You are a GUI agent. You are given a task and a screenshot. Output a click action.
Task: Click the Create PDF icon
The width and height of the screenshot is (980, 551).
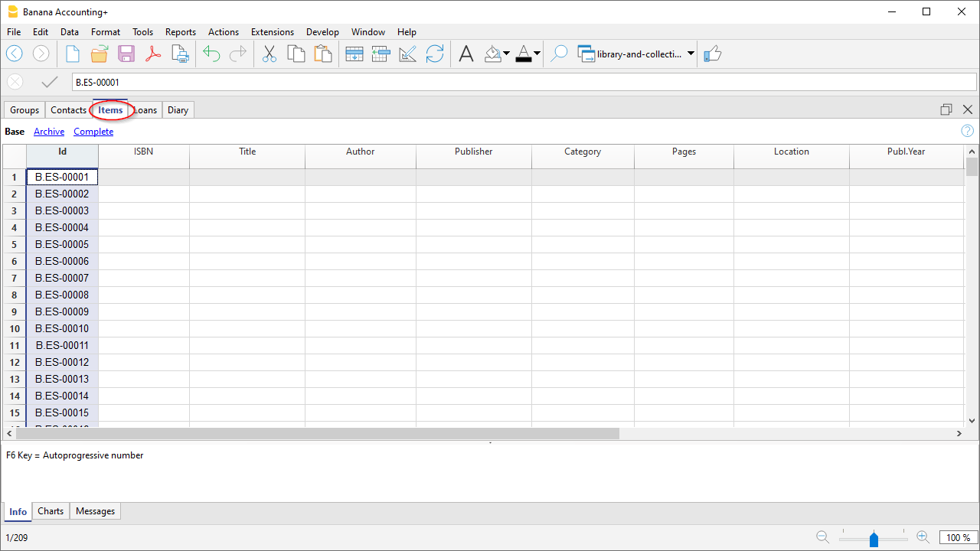tap(153, 54)
